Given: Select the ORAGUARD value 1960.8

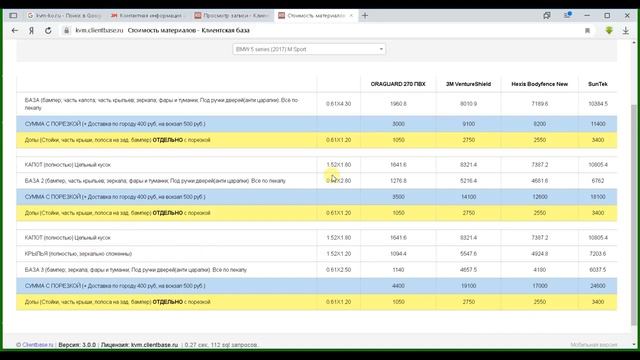Looking at the screenshot, I should (398, 104).
